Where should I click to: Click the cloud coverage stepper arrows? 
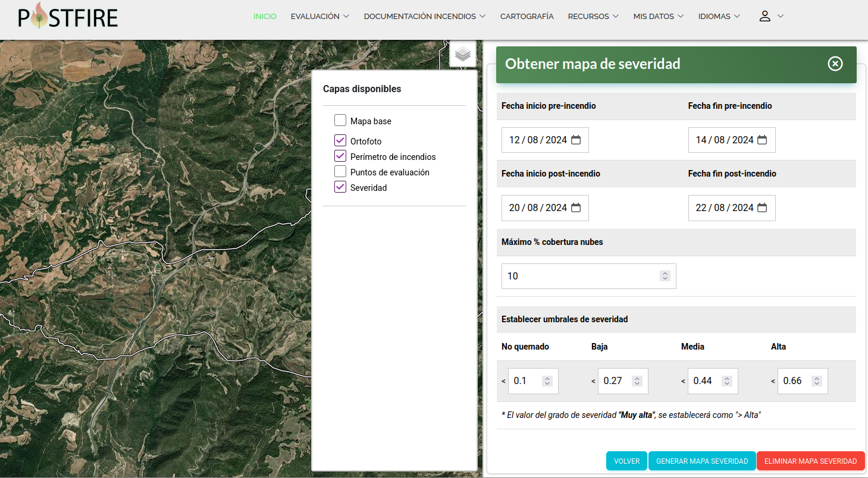(665, 276)
